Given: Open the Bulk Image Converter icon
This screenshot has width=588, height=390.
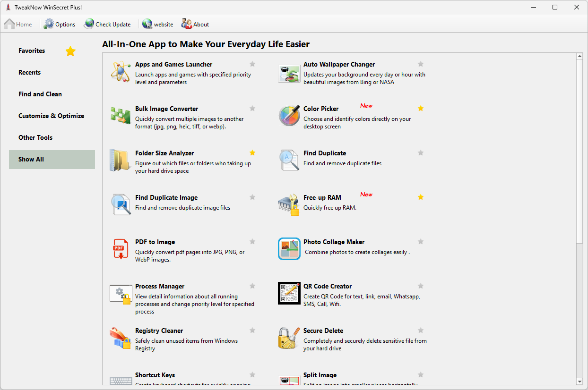Looking at the screenshot, I should coord(121,115).
